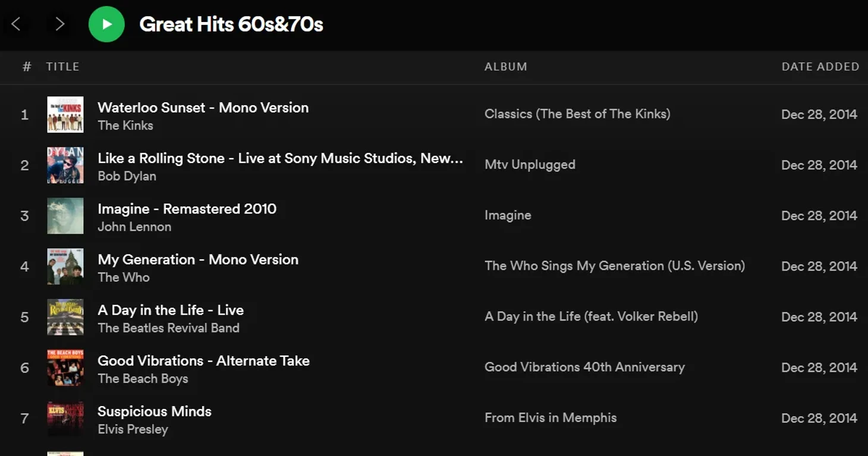The height and width of the screenshot is (456, 868).
Task: Click the date added for Waterloo Sunset
Action: coord(819,115)
